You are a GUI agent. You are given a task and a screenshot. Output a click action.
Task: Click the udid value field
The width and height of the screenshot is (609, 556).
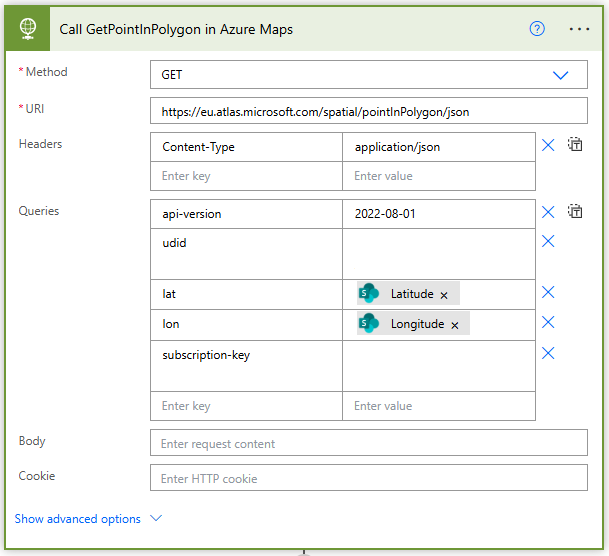pyautogui.click(x=438, y=253)
